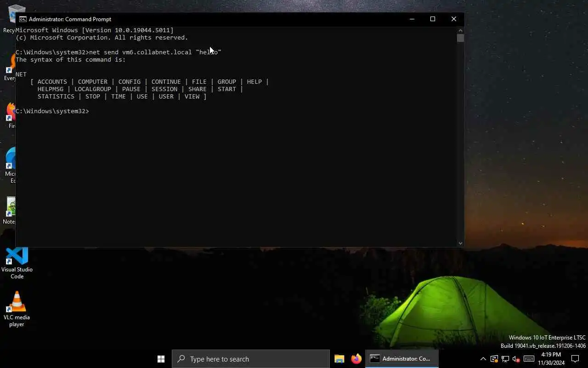Show hidden system tray icons
The height and width of the screenshot is (368, 588).
pos(483,359)
